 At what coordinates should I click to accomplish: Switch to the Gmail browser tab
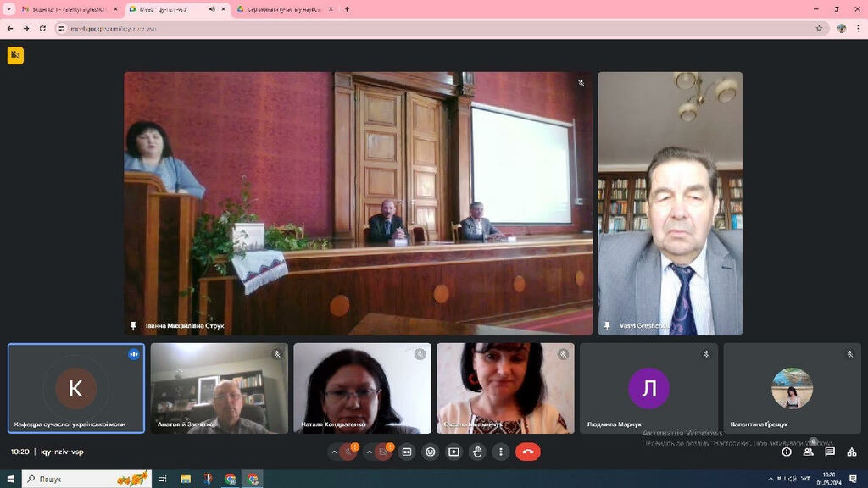[68, 9]
